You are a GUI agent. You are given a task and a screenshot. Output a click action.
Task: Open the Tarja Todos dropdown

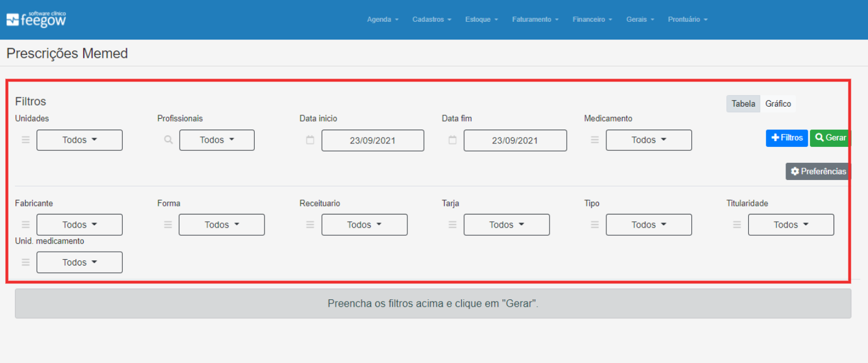click(507, 225)
